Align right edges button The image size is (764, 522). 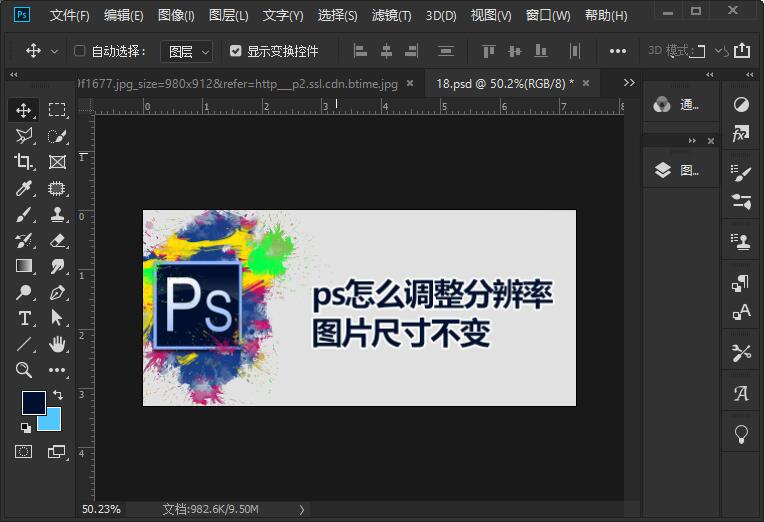tap(412, 51)
